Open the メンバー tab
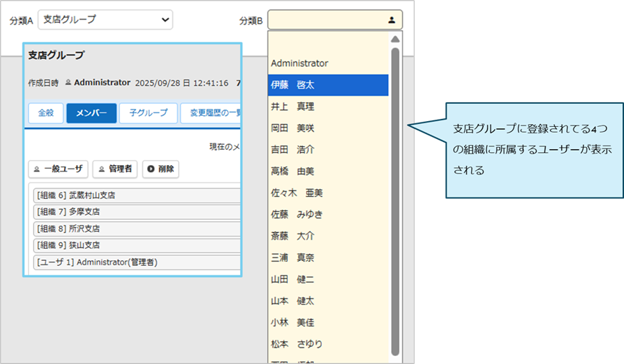Viewport: 624px width, 364px height. point(92,113)
